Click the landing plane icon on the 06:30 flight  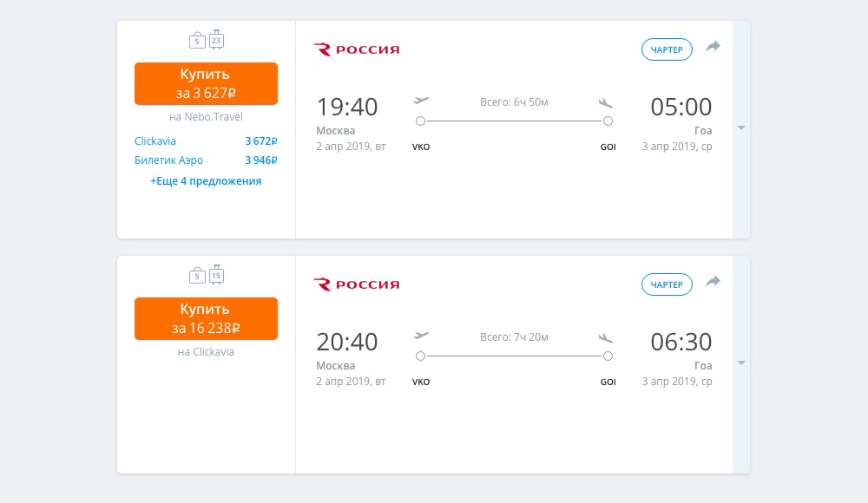tap(606, 337)
